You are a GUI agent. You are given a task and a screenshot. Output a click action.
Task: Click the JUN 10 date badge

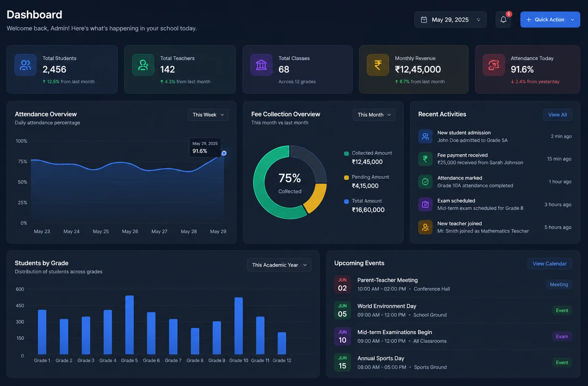tap(342, 337)
